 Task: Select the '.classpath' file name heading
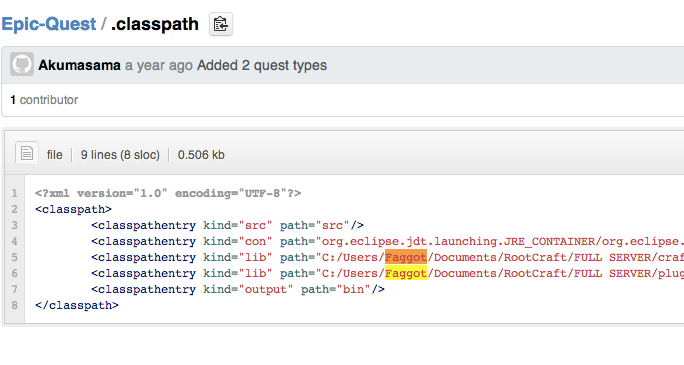point(155,24)
